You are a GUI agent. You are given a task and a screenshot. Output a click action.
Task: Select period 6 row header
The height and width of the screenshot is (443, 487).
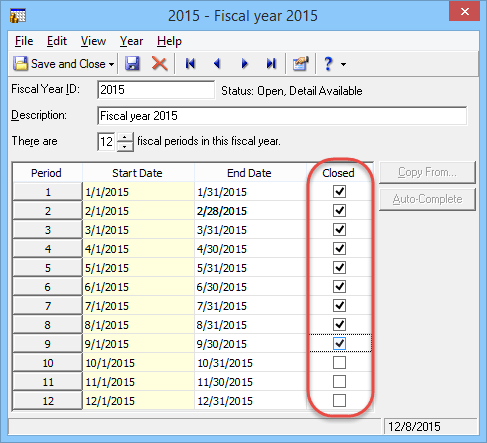48,287
